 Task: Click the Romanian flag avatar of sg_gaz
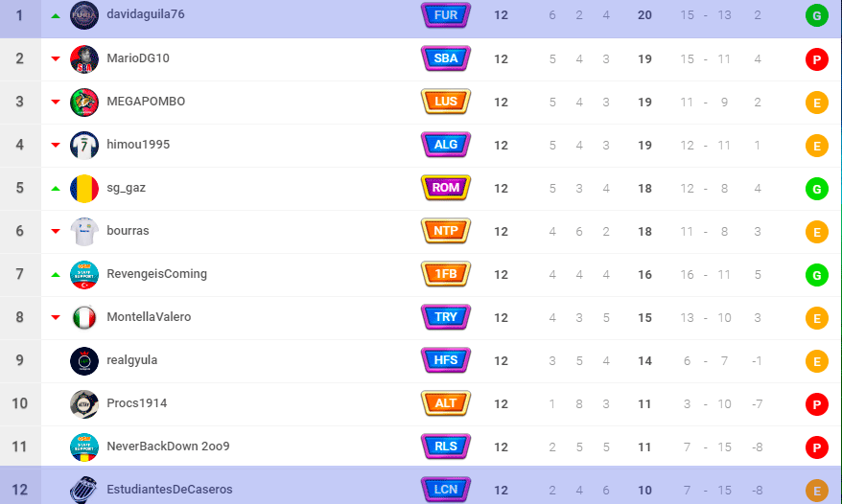(84, 189)
